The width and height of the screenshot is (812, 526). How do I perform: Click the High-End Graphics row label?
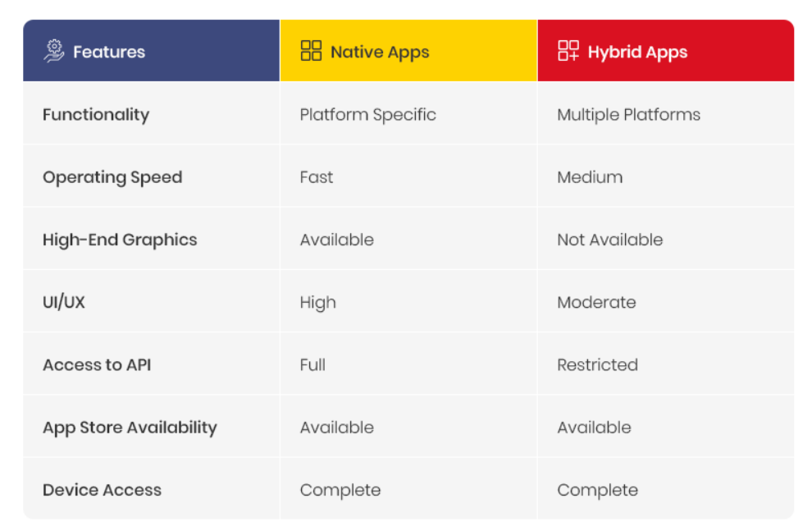pos(120,240)
